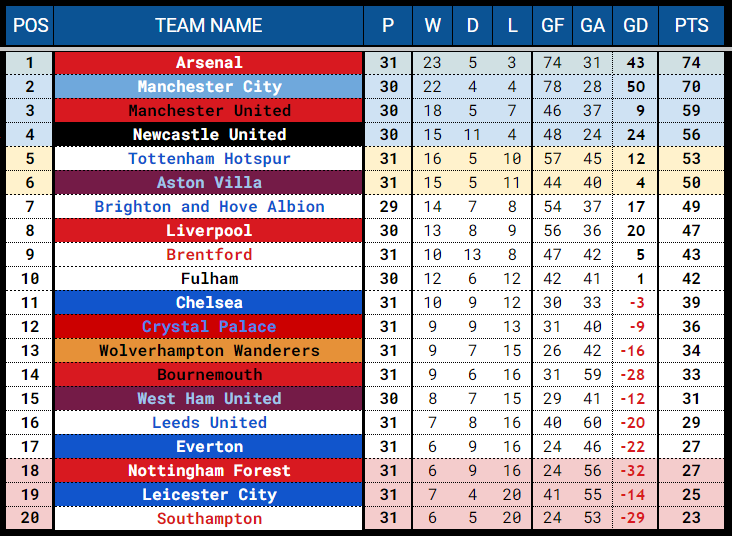The height and width of the screenshot is (536, 732).
Task: Click the PTS column header
Action: coord(691,26)
